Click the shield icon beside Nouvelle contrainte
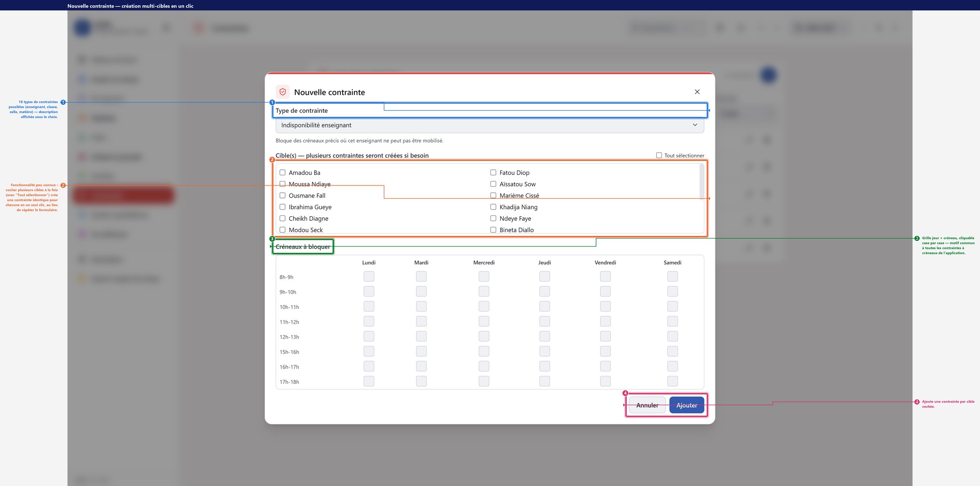The height and width of the screenshot is (486, 980). (282, 92)
